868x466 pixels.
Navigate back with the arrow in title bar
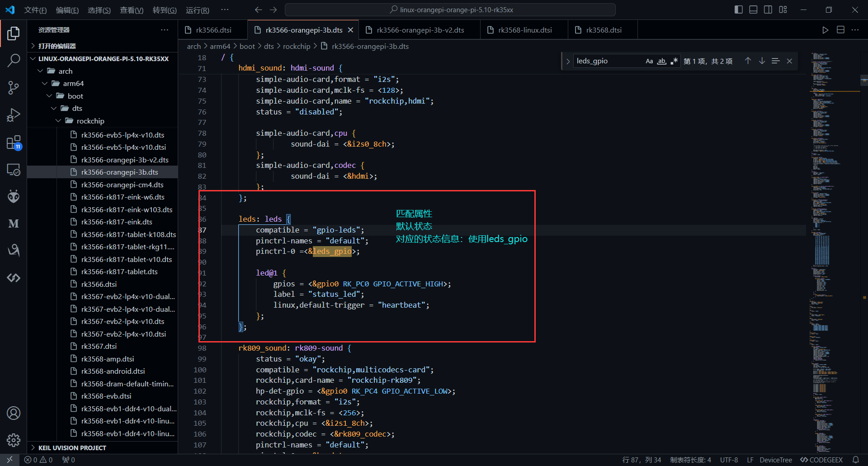click(x=258, y=10)
